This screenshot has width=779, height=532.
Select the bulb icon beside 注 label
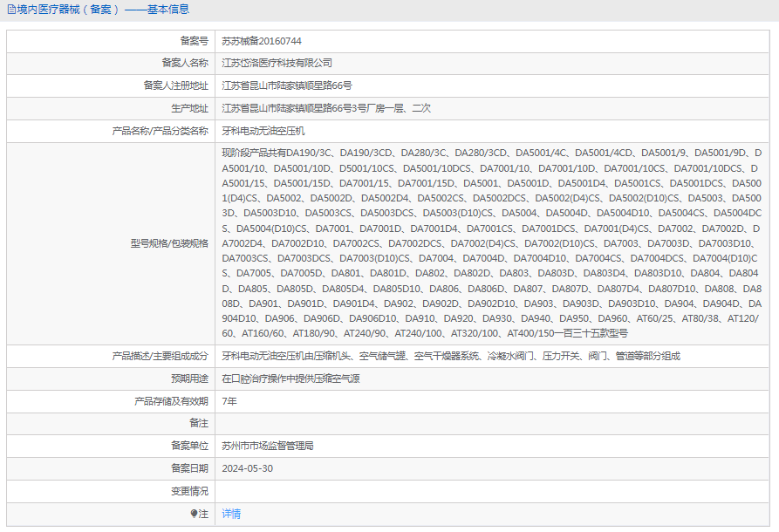(195, 513)
